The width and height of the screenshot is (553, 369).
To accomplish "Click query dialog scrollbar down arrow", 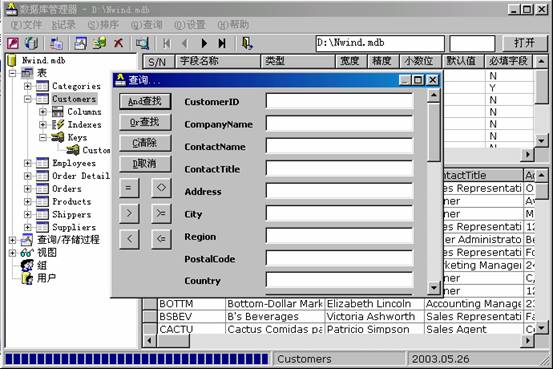I will click(433, 288).
